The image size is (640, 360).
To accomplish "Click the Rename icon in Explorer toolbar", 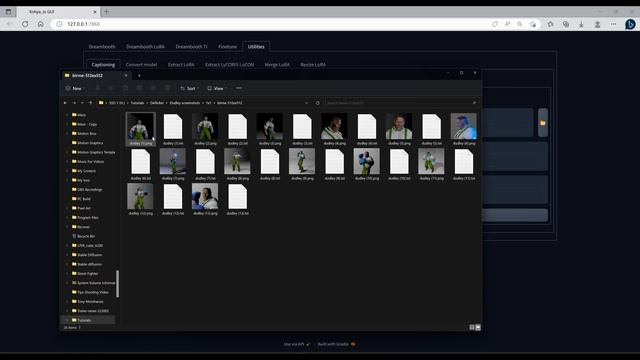I will [x=140, y=88].
